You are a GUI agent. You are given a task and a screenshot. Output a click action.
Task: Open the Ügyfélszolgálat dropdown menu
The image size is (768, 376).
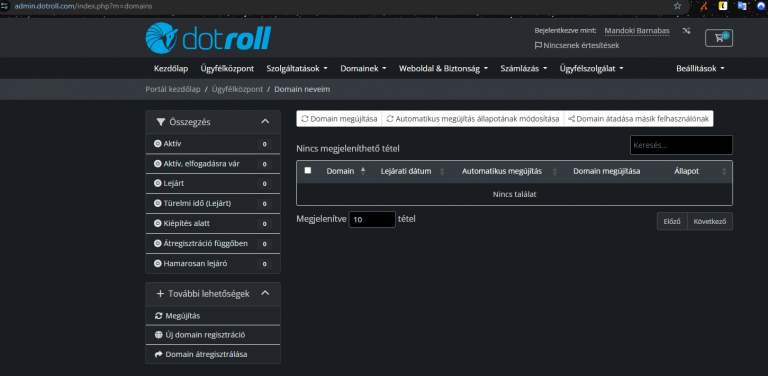tap(592, 69)
